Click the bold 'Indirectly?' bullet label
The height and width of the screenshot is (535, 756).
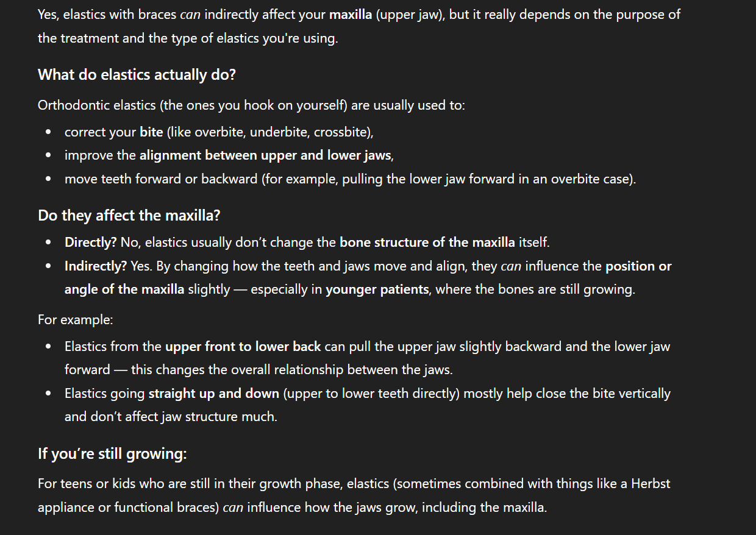point(96,266)
